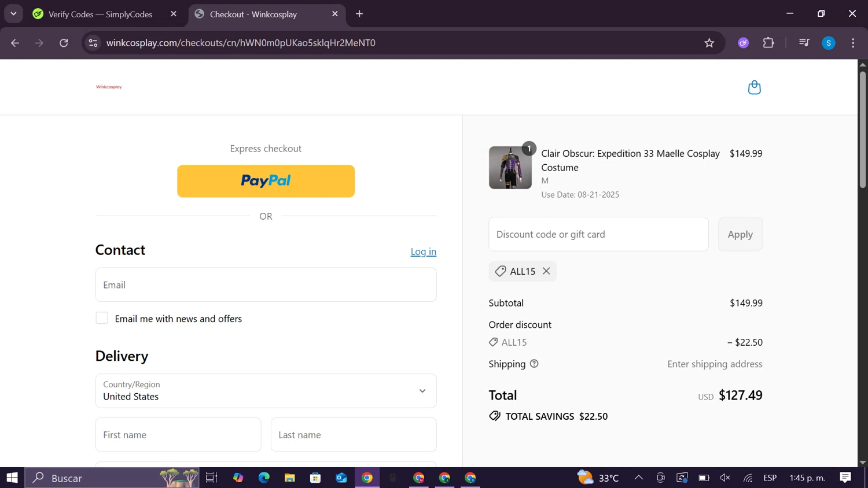Click the Apply discount button
The width and height of the screenshot is (868, 488).
(x=740, y=234)
